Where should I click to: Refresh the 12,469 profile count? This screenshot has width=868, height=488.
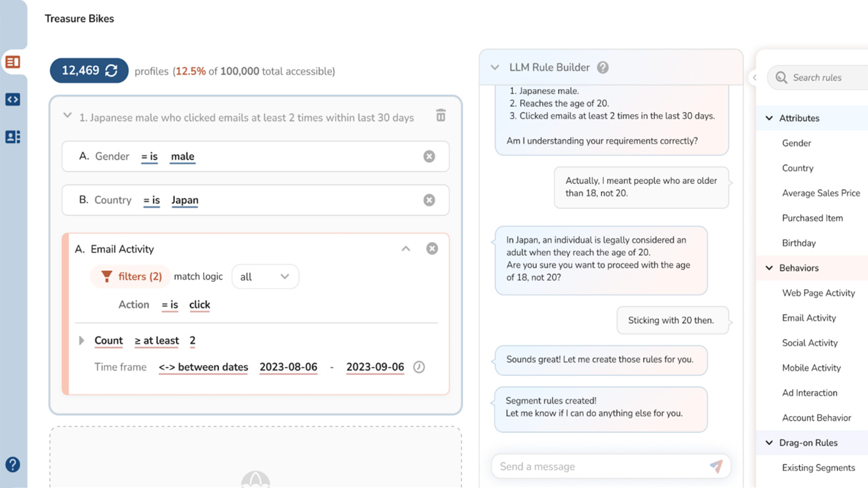(x=112, y=70)
